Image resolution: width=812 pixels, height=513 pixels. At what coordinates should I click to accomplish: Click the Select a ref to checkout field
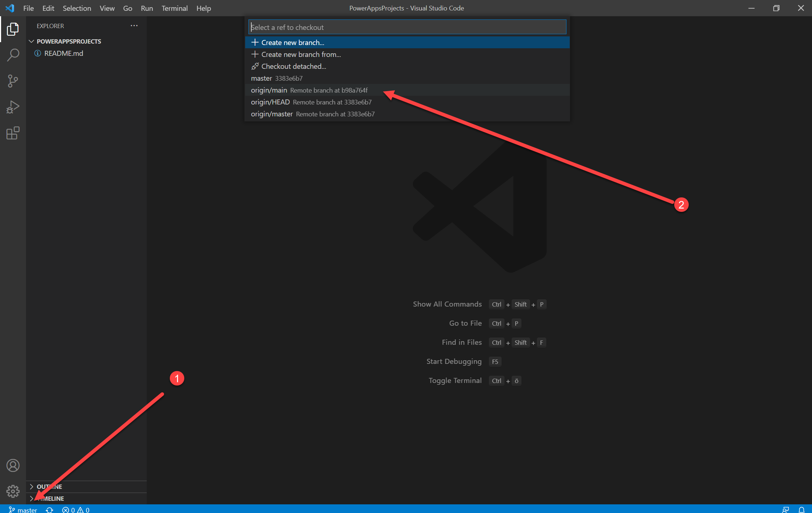(x=407, y=27)
